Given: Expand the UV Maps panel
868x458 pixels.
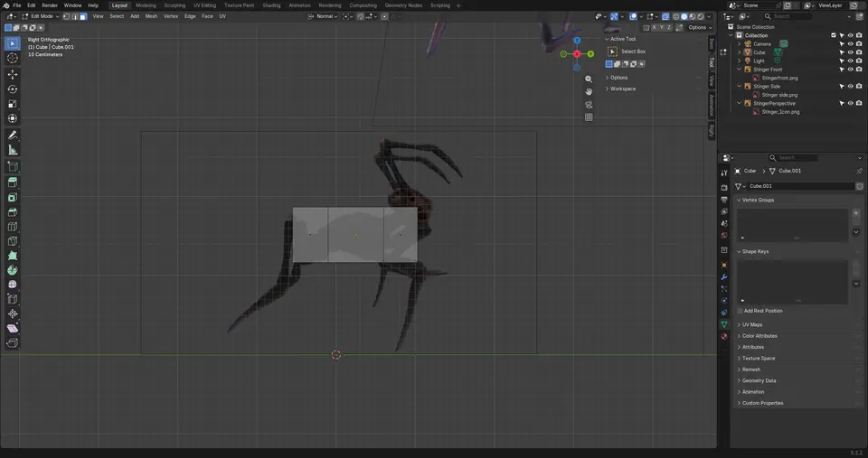Looking at the screenshot, I should point(751,325).
